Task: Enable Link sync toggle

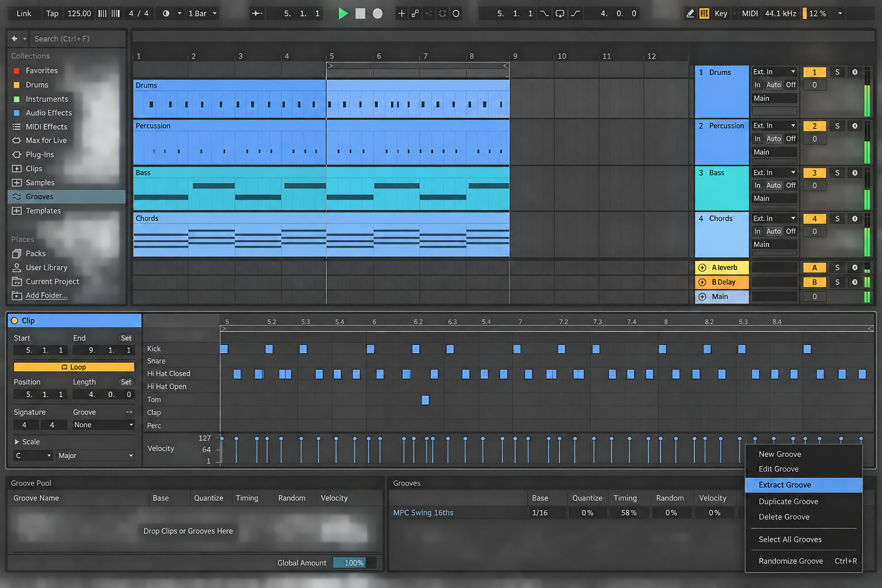Action: [24, 13]
